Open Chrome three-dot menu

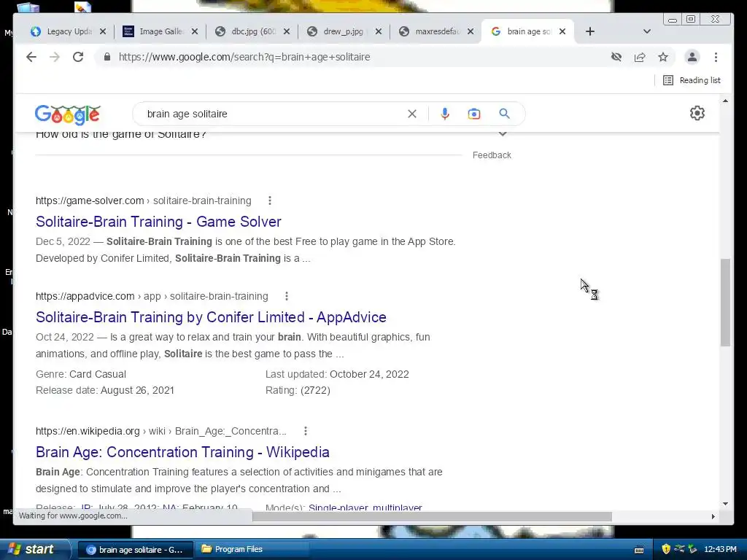coord(716,57)
